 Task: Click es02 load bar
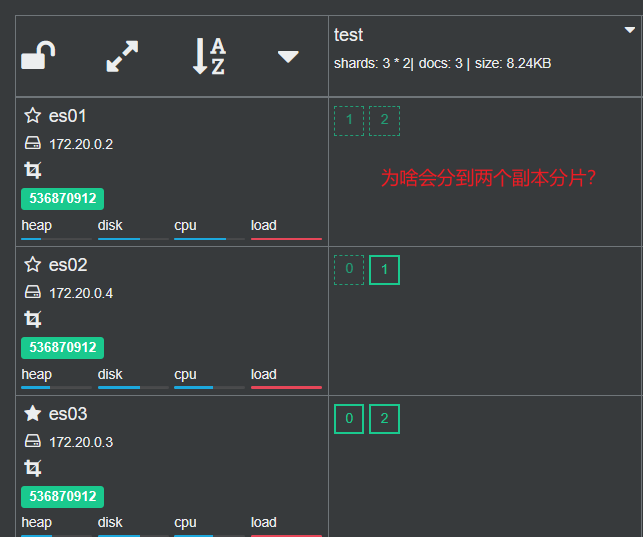click(286, 387)
